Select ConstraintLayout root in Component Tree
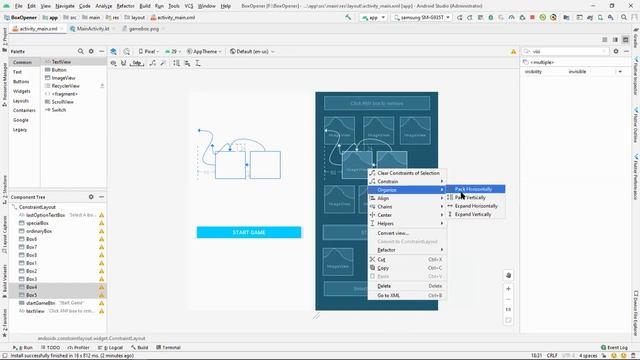Image resolution: width=640 pixels, height=360 pixels. tap(37, 207)
